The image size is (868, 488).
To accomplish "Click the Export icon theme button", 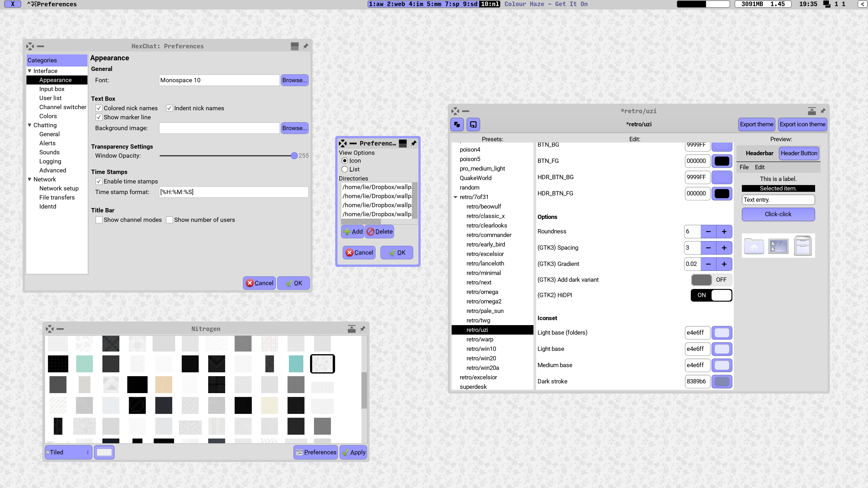I will click(802, 124).
